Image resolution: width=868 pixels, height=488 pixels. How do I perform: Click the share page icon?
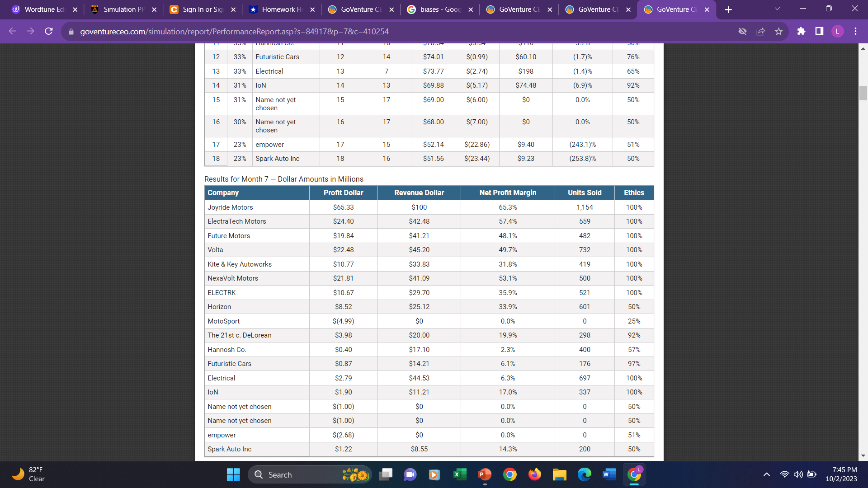pyautogui.click(x=760, y=31)
